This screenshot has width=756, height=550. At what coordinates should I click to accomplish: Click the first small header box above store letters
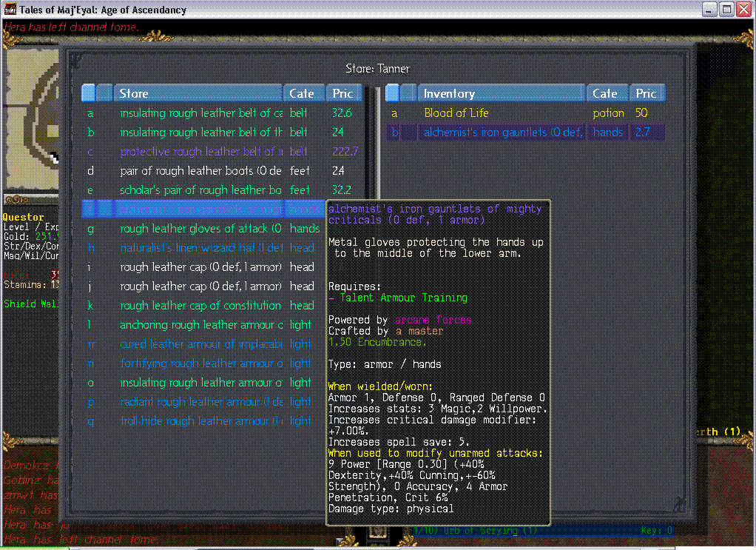pos(88,93)
